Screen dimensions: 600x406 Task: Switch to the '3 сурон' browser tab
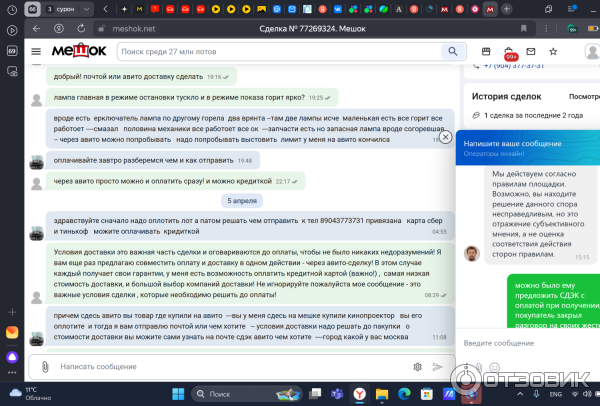pos(59,9)
